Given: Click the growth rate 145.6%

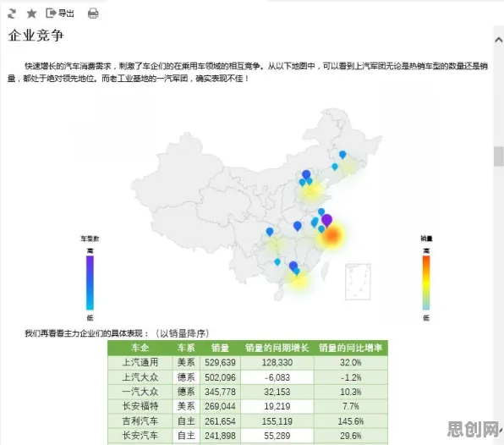Looking at the screenshot, I should [x=351, y=421].
